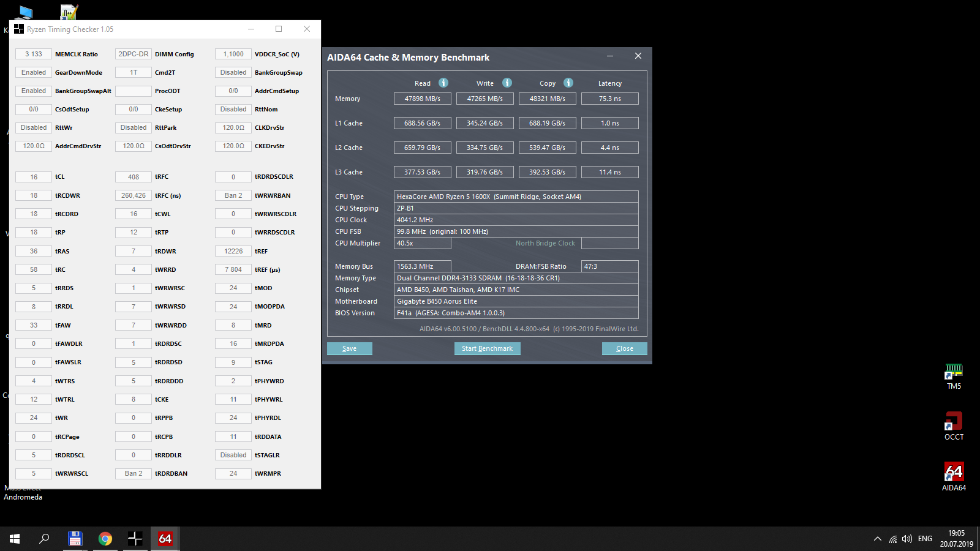Click the tRFC value 408
Viewport: 980px width, 551px height.
click(x=134, y=177)
